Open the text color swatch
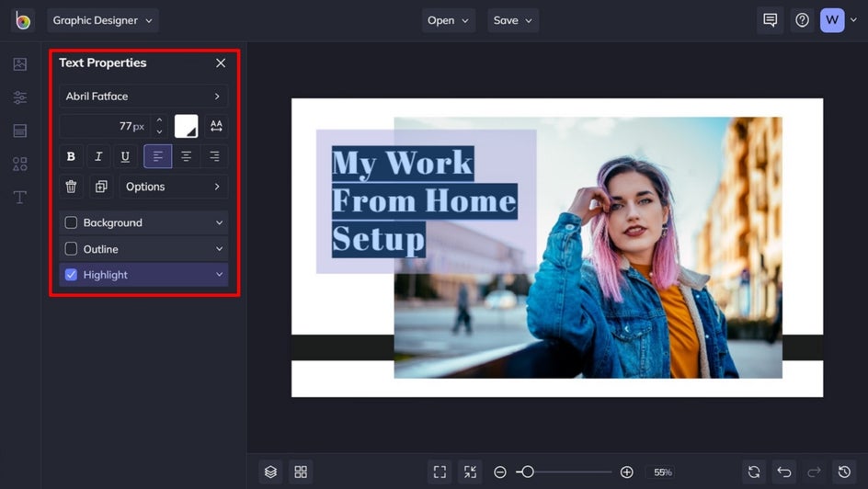The width and height of the screenshot is (868, 489). (187, 126)
